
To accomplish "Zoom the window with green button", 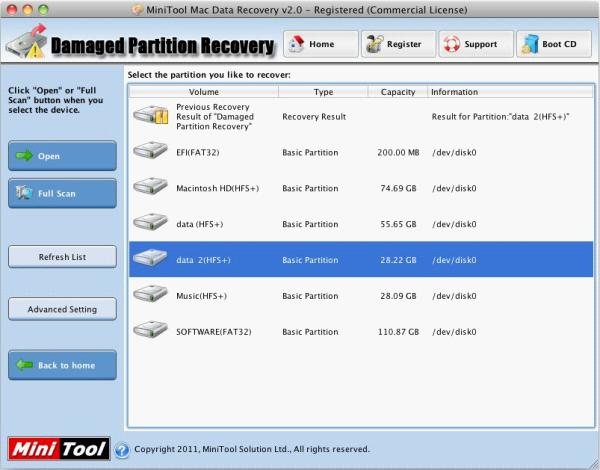I will point(43,10).
